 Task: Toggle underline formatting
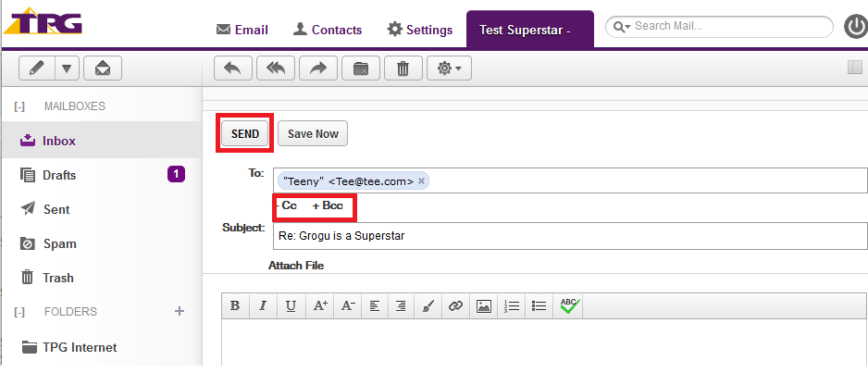coord(291,305)
